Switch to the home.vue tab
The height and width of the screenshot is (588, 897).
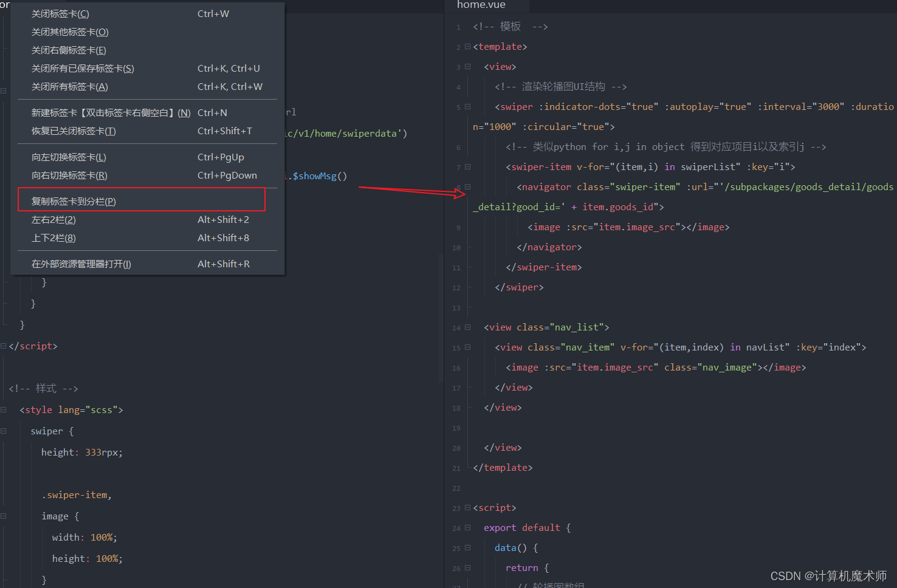point(481,5)
